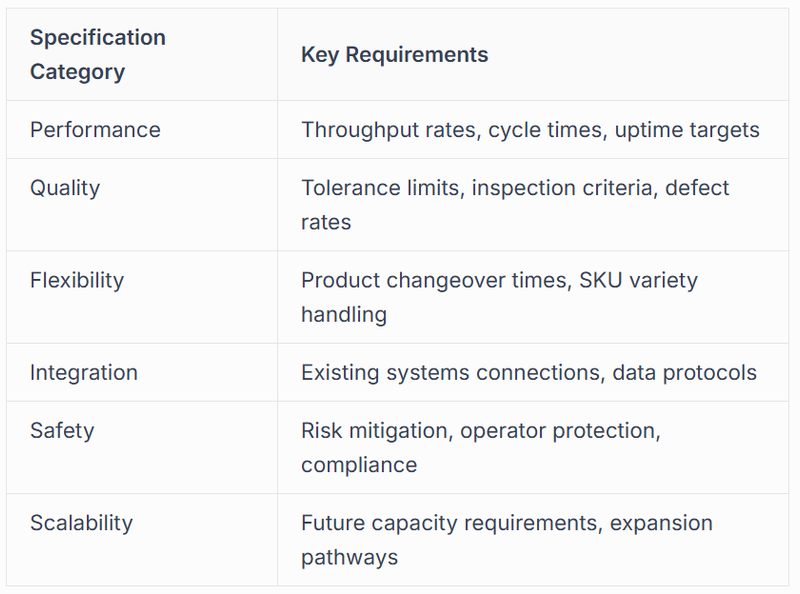Select the Performance category cell
Viewport: 800px width, 594px height.
[95, 130]
